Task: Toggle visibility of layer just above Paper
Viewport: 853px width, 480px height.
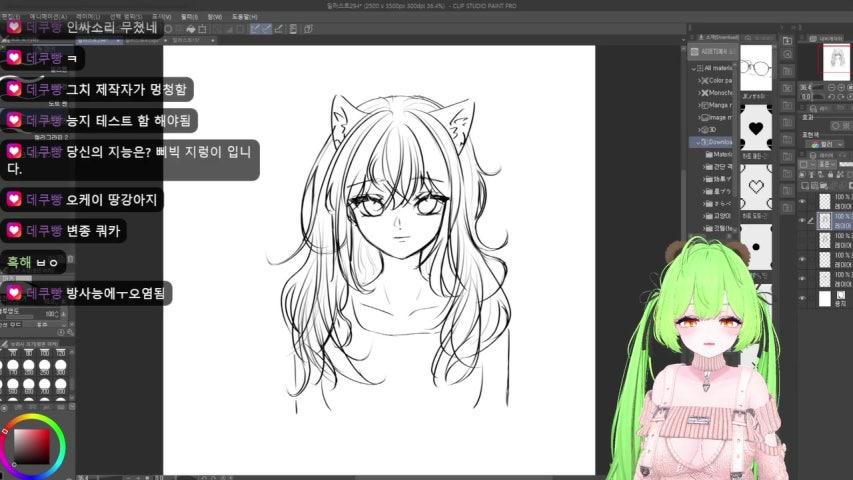Action: pyautogui.click(x=802, y=279)
